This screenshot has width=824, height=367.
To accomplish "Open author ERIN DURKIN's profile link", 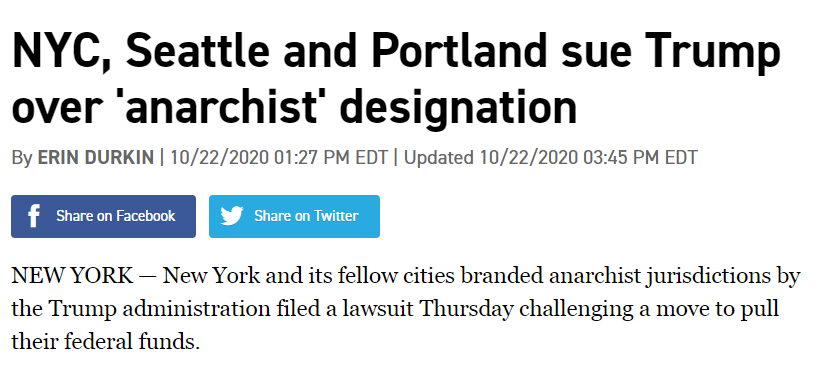I will (x=96, y=158).
